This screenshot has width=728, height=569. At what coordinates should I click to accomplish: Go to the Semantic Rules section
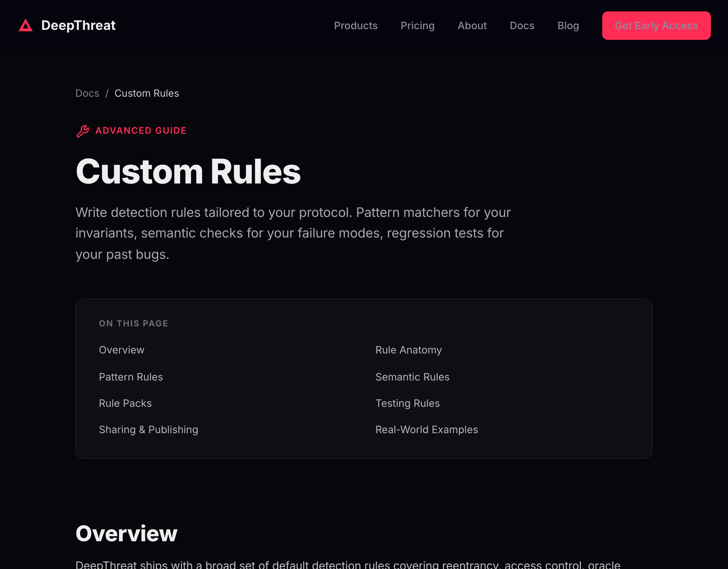tap(412, 377)
